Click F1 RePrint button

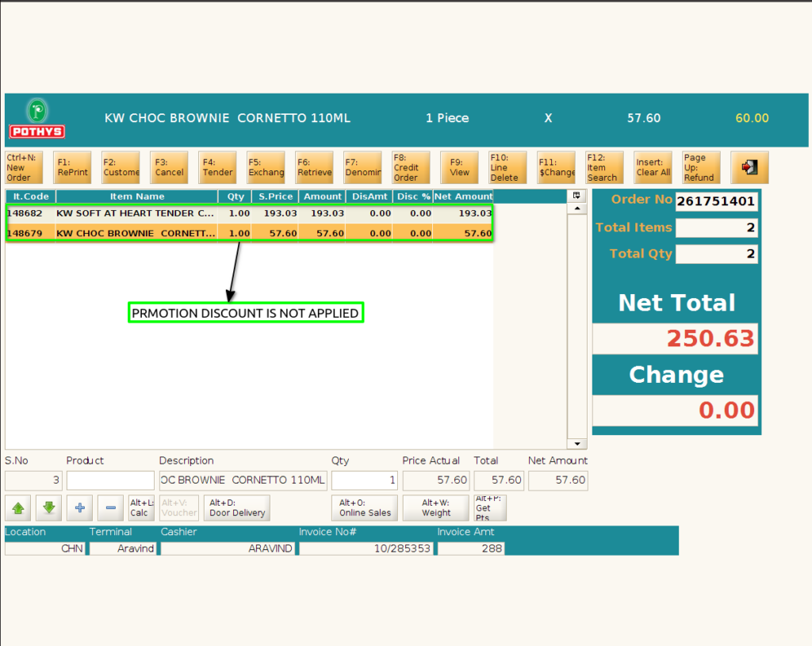tap(72, 167)
